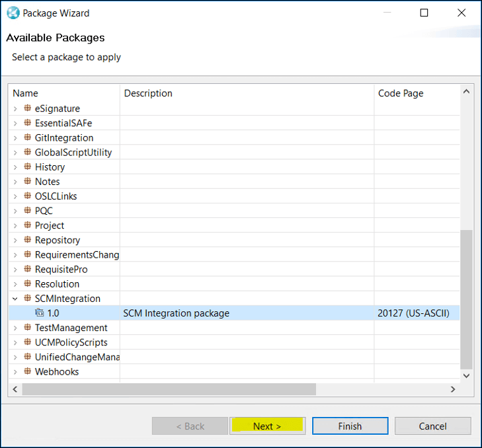Click the UnifiedChangeMana package icon
Viewport: 482px width, 448px height.
tap(28, 356)
